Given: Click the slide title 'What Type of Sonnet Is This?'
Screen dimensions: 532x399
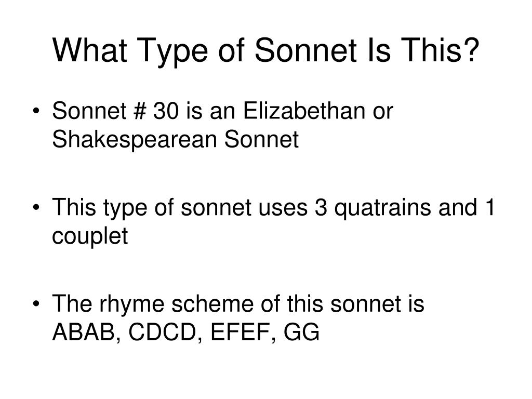Looking at the screenshot, I should pos(265,51).
